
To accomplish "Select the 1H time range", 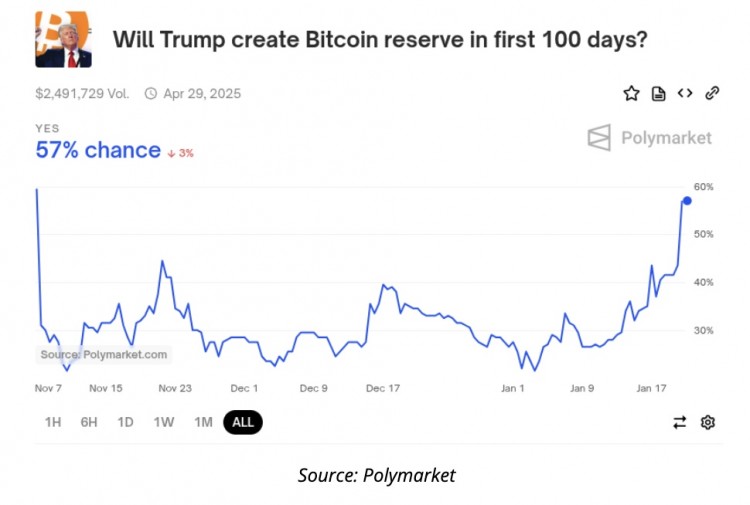I will pos(53,422).
